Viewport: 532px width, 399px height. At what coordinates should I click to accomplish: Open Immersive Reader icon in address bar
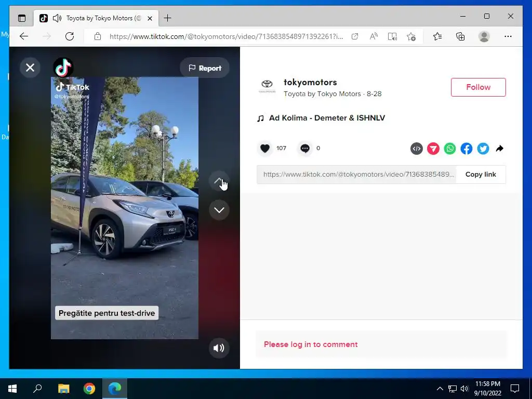pyautogui.click(x=392, y=36)
